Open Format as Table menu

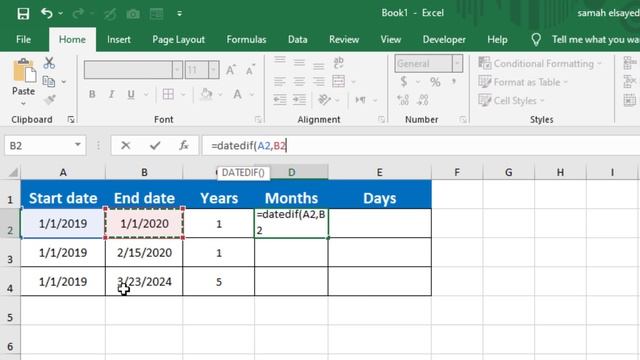click(x=523, y=82)
